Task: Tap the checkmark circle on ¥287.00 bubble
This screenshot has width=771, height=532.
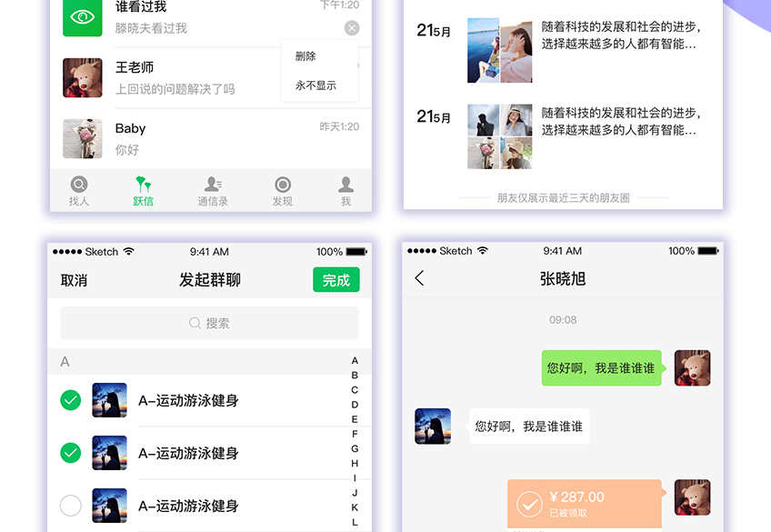Action: point(529,505)
